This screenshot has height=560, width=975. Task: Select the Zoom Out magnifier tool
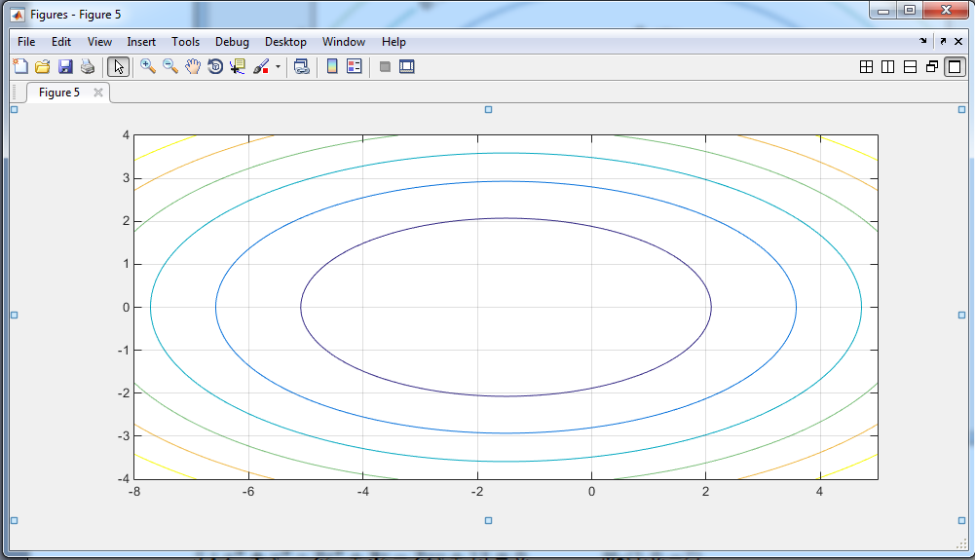coord(169,67)
